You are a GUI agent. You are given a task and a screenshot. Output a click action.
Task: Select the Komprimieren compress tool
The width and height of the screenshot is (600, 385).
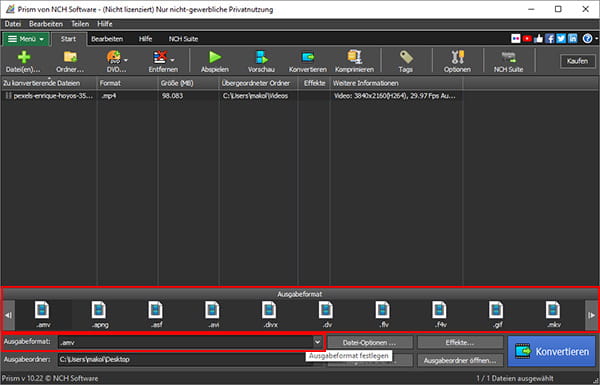click(354, 61)
